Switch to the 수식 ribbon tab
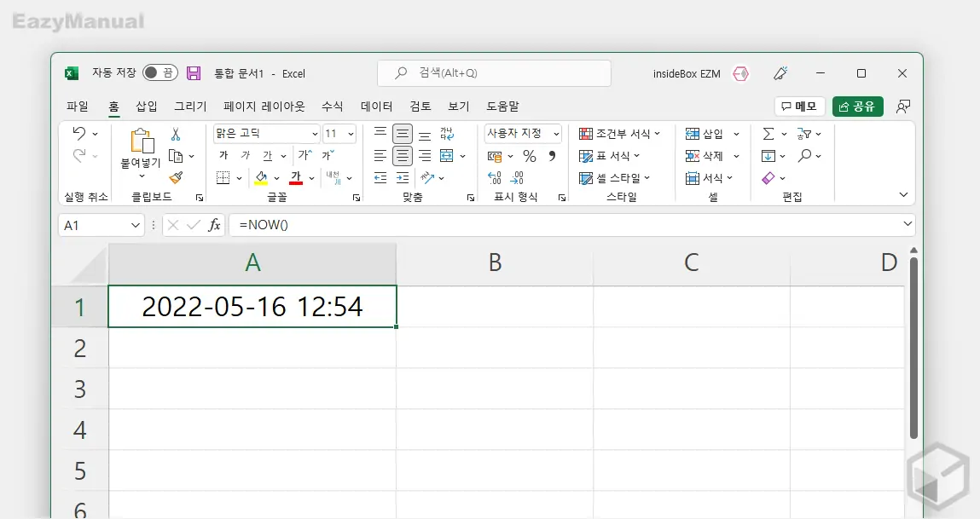The height and width of the screenshot is (519, 980). pos(332,106)
